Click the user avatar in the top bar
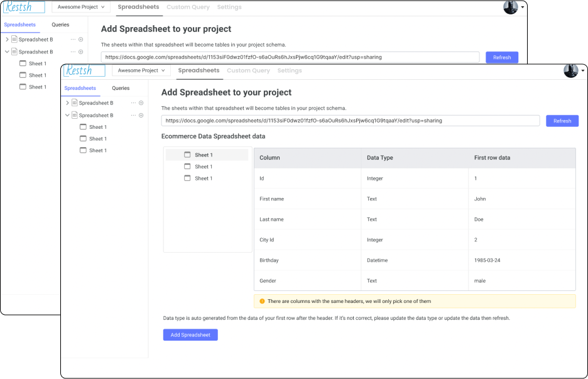The image size is (588, 379). [x=570, y=70]
